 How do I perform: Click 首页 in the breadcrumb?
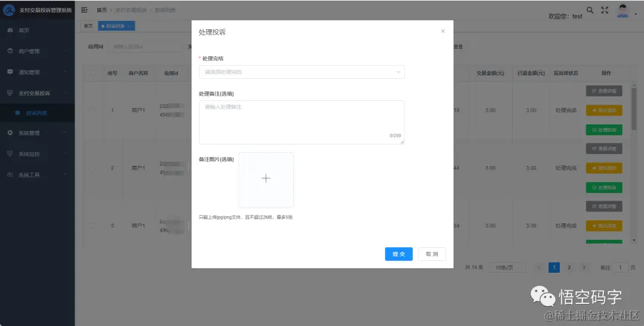pyautogui.click(x=101, y=10)
